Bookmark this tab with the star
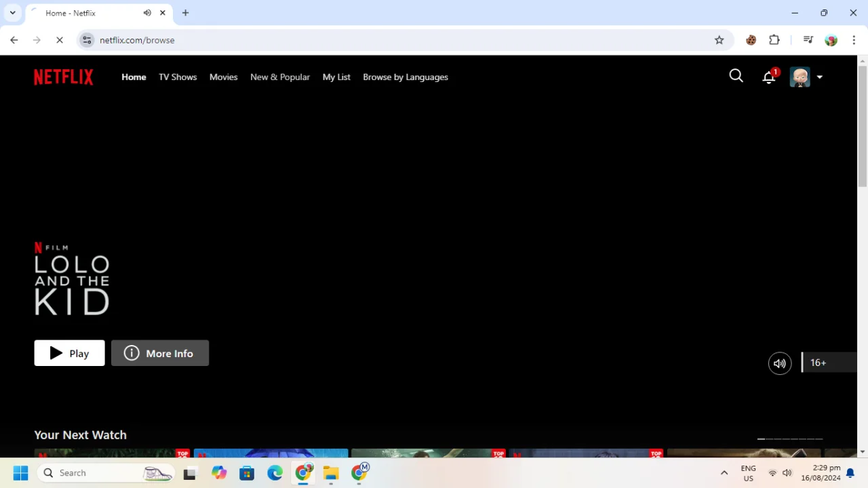Viewport: 868px width, 488px height. (x=719, y=40)
